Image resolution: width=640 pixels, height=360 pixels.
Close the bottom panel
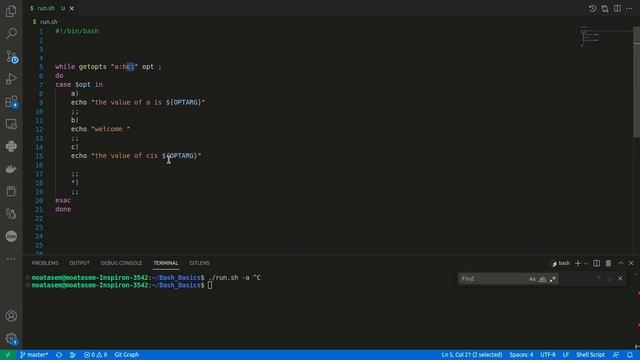631,264
